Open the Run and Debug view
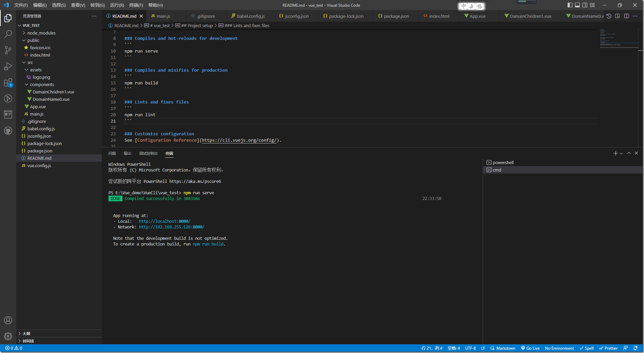Viewport: 644px width, 353px height. [8, 66]
